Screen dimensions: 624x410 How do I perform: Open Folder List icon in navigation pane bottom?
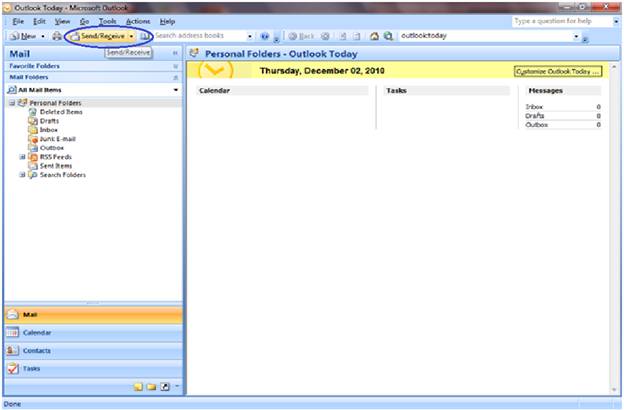(x=151, y=387)
